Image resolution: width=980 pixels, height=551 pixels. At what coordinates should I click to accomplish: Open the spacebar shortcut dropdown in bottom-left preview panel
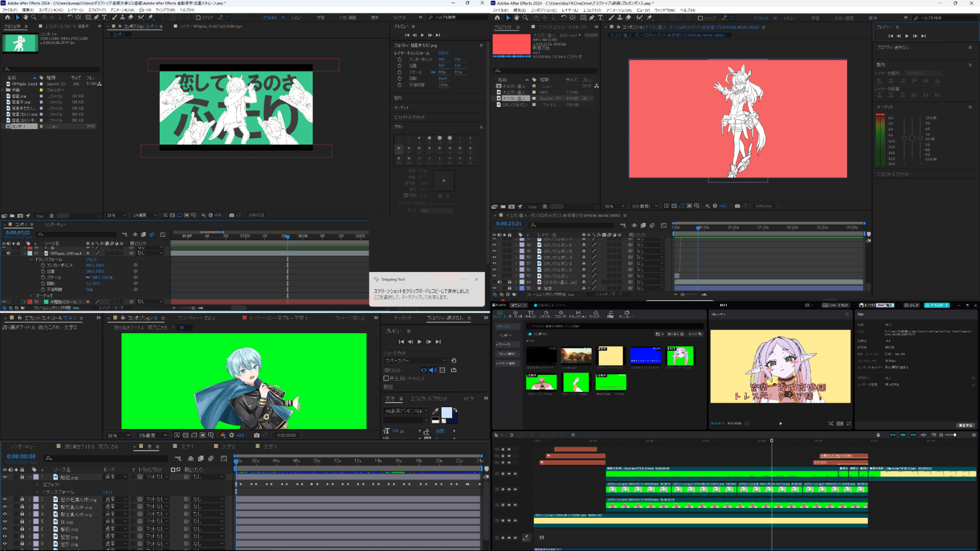click(x=415, y=361)
